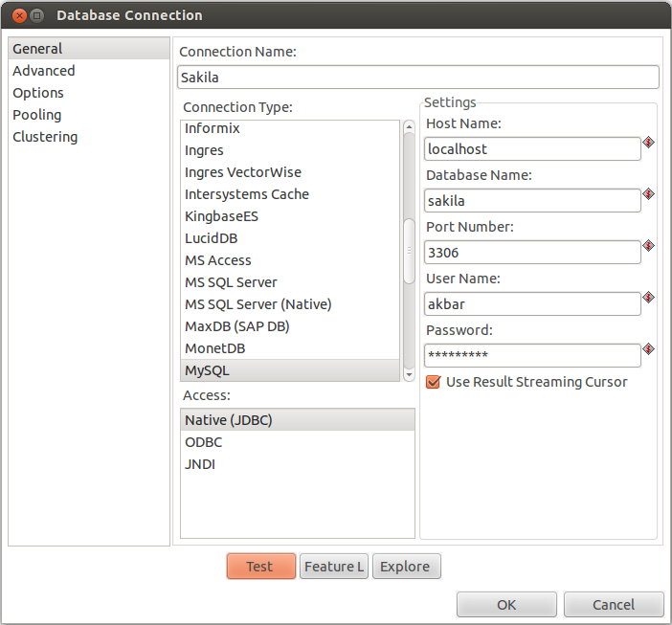Image resolution: width=672 pixels, height=625 pixels.
Task: Close the Database Connection window
Action: pyautogui.click(x=18, y=15)
